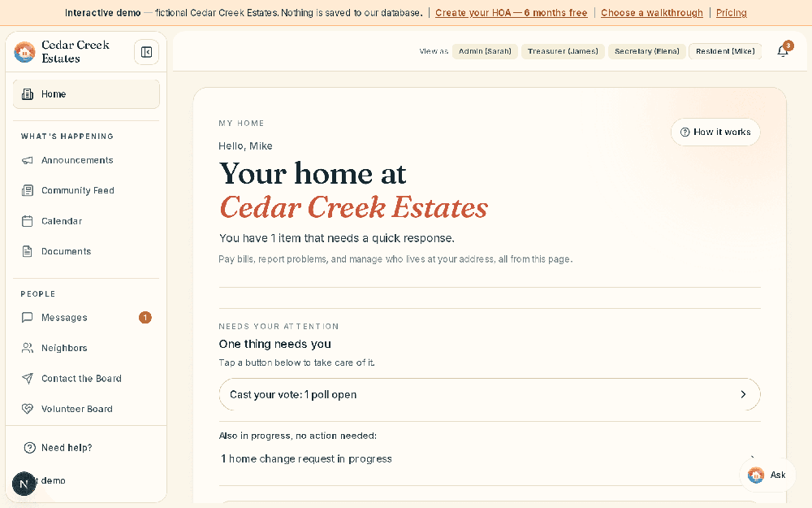Screen dimensions: 812x508
Task: Click the Cedar Creek Estates sidebar title
Action: point(75,52)
